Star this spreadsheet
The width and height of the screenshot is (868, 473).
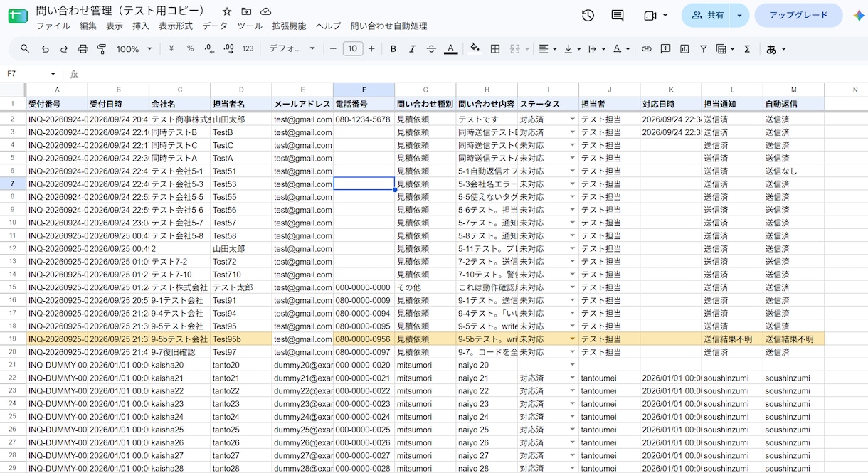(x=227, y=11)
